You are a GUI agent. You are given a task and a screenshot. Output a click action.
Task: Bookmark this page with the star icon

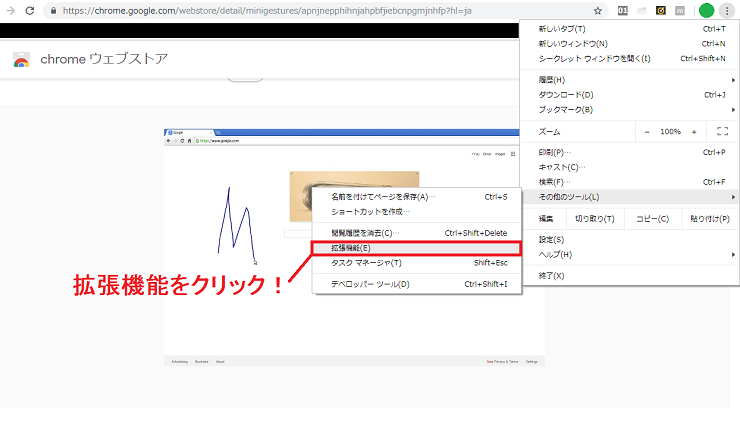pyautogui.click(x=597, y=10)
